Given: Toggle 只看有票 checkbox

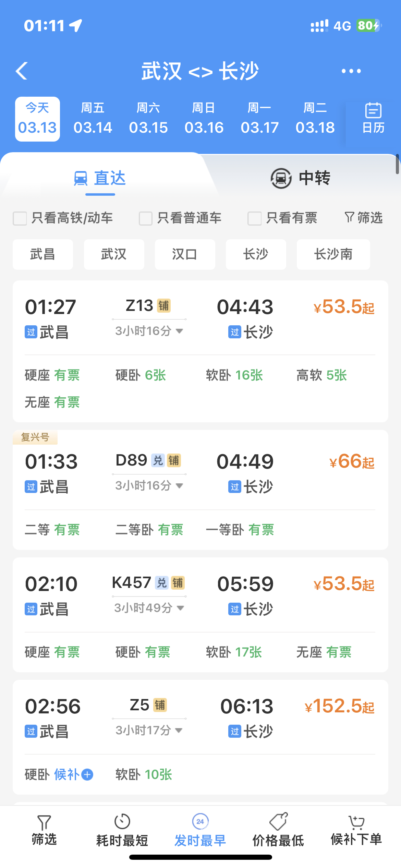Looking at the screenshot, I should click(x=255, y=218).
